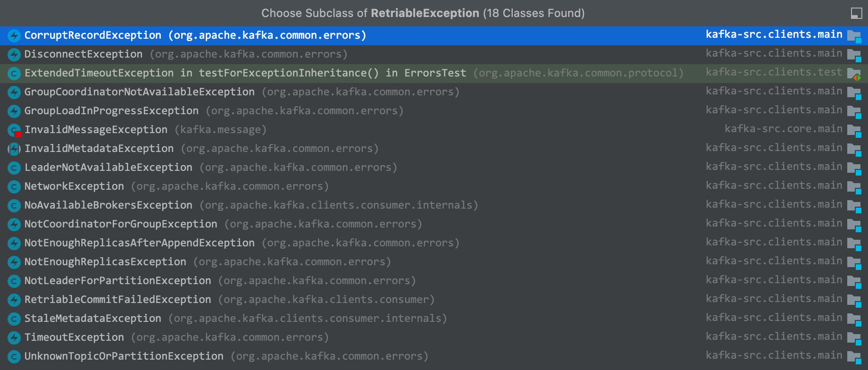Click org.apache.kafka.common.protocol package text
Screen dimensions: 868x370
click(578, 73)
